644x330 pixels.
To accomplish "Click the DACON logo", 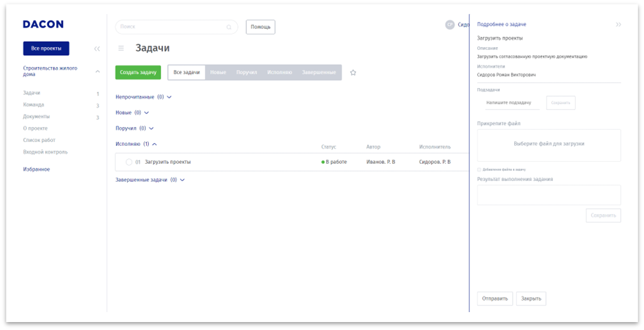I will click(43, 25).
